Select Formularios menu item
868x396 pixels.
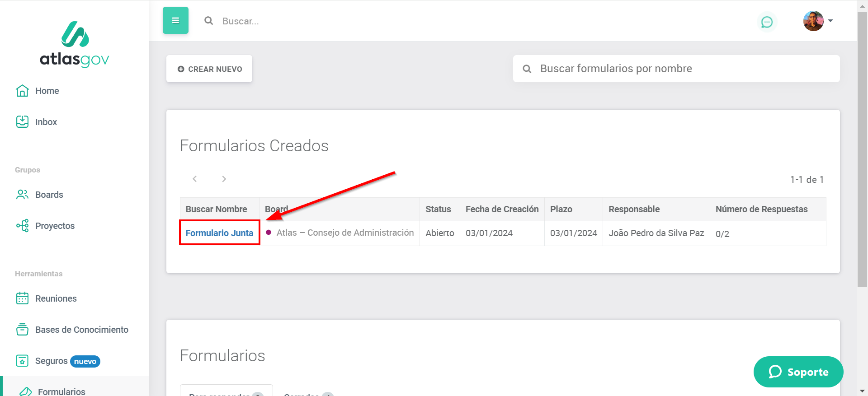(61, 391)
